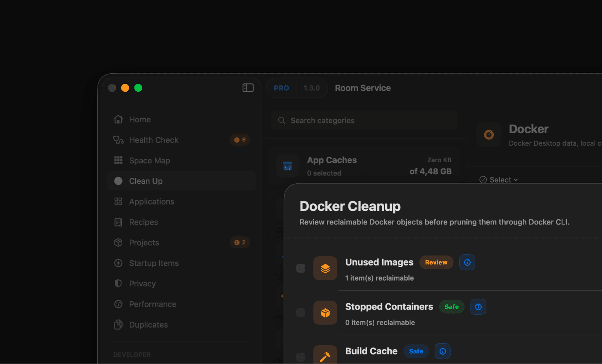Click the Docker category icon

tap(489, 135)
